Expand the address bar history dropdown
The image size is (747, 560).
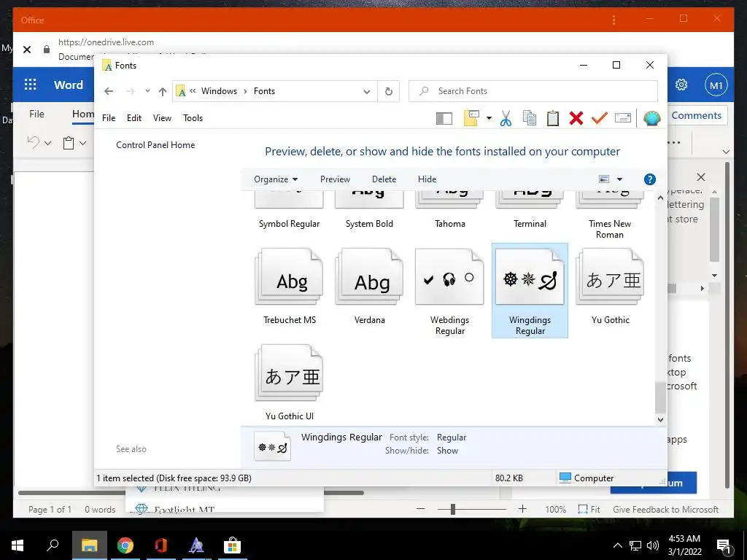(367, 91)
